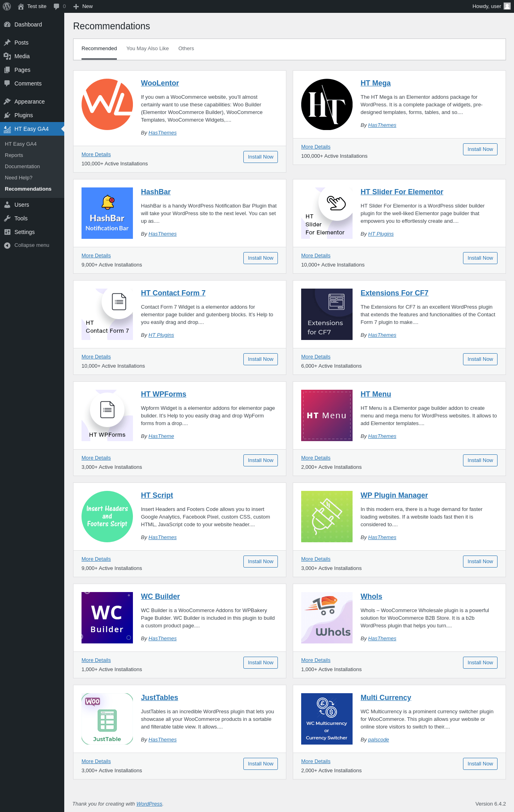This screenshot has height=812, width=514.
Task: Click the WordPress logo icon
Action: pos(7,6)
